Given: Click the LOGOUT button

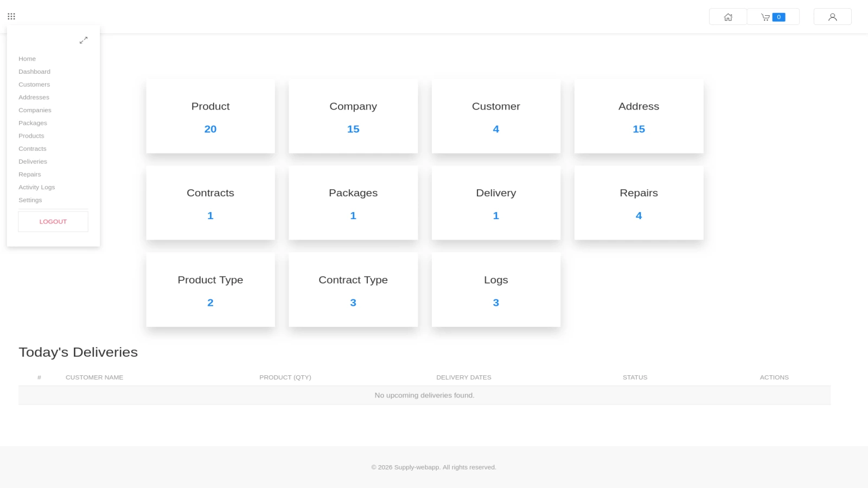Looking at the screenshot, I should (53, 222).
